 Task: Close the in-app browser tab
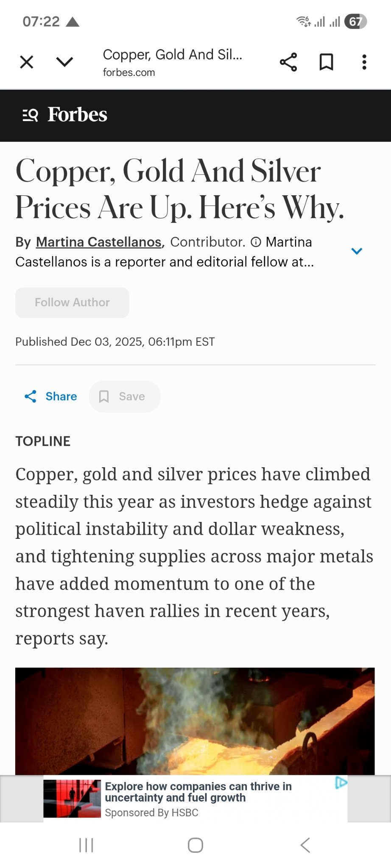[27, 62]
